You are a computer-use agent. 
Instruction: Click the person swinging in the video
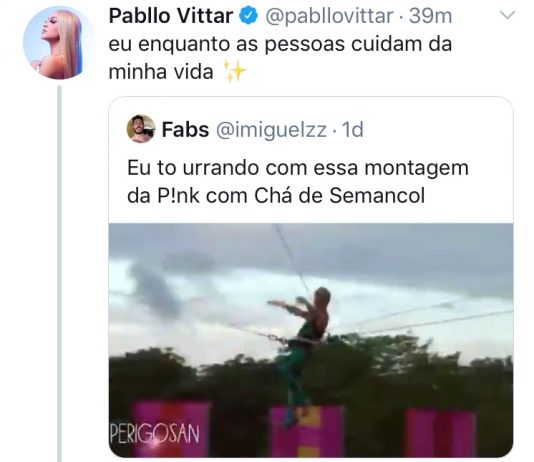pyautogui.click(x=301, y=354)
